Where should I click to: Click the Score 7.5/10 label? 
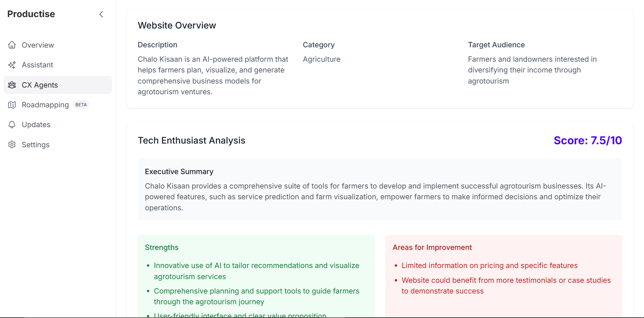(588, 140)
